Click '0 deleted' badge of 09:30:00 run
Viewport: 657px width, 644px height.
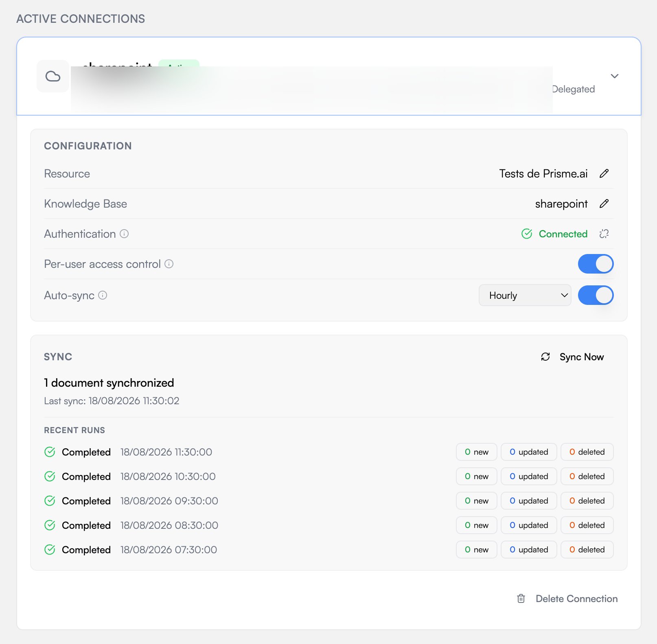587,501
